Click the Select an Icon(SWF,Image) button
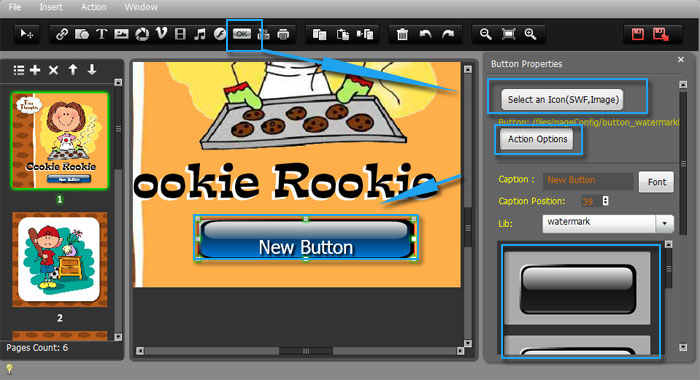 [x=562, y=100]
